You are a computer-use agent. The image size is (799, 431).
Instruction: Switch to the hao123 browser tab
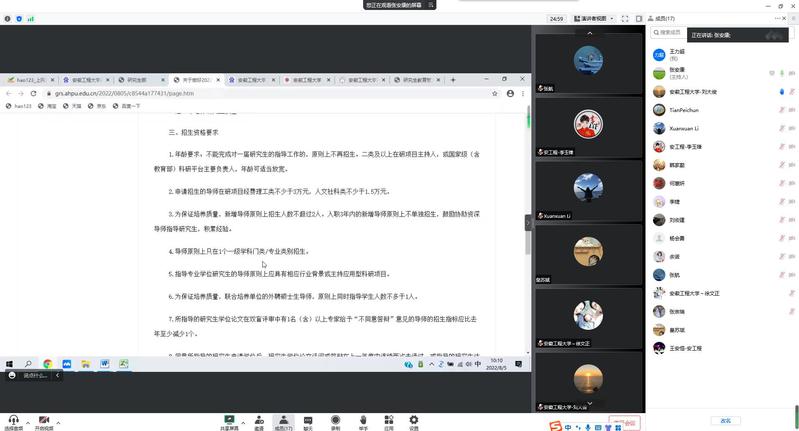(x=30, y=80)
